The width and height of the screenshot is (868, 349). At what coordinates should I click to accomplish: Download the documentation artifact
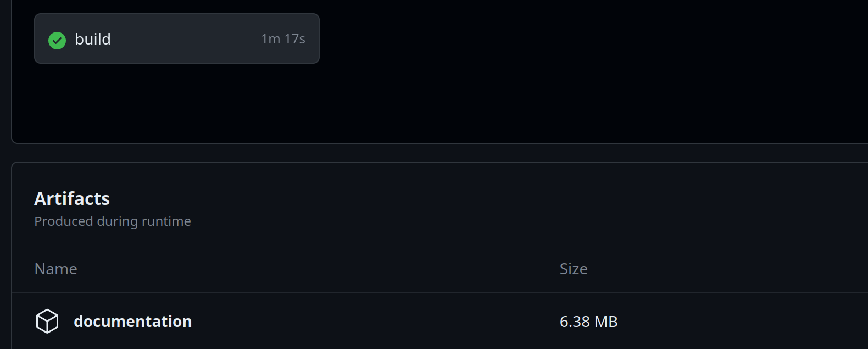point(133,322)
